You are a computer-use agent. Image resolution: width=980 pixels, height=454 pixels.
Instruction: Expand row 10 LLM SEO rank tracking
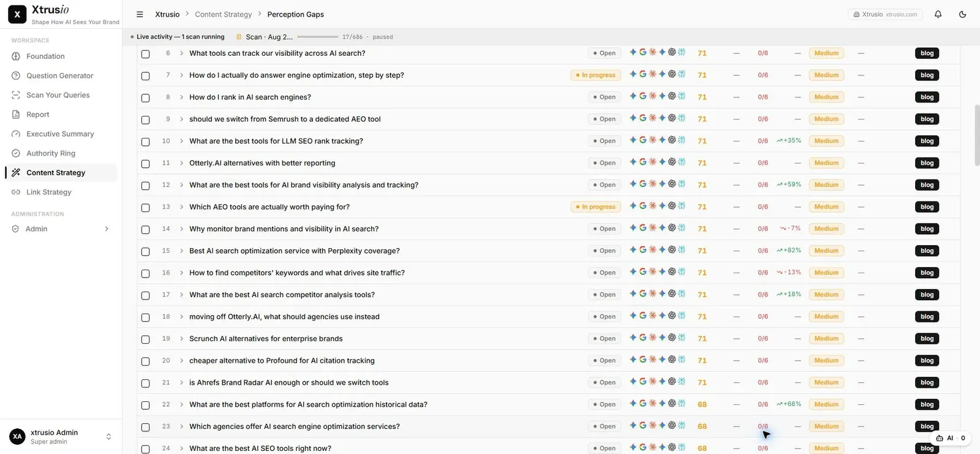pyautogui.click(x=181, y=141)
